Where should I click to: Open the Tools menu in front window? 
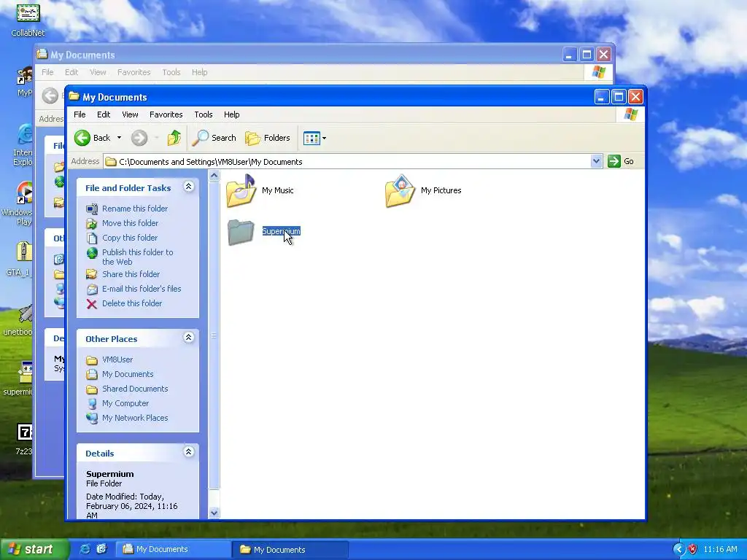click(x=203, y=114)
